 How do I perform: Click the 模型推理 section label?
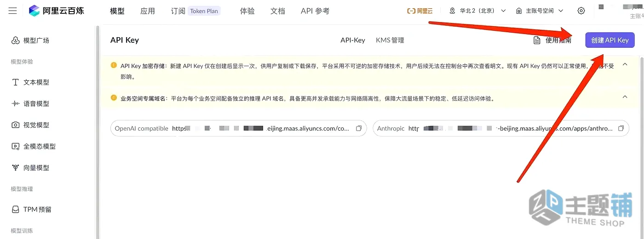(22, 189)
